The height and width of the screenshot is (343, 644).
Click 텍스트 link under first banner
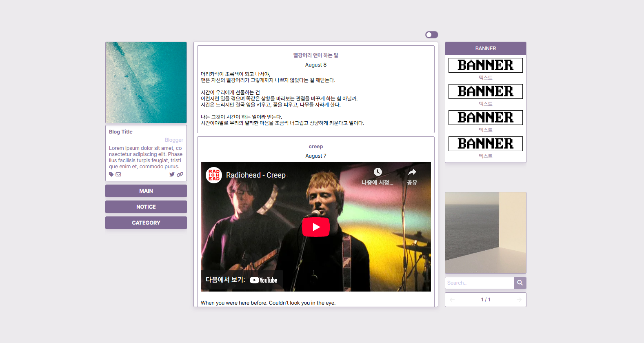[x=486, y=78]
